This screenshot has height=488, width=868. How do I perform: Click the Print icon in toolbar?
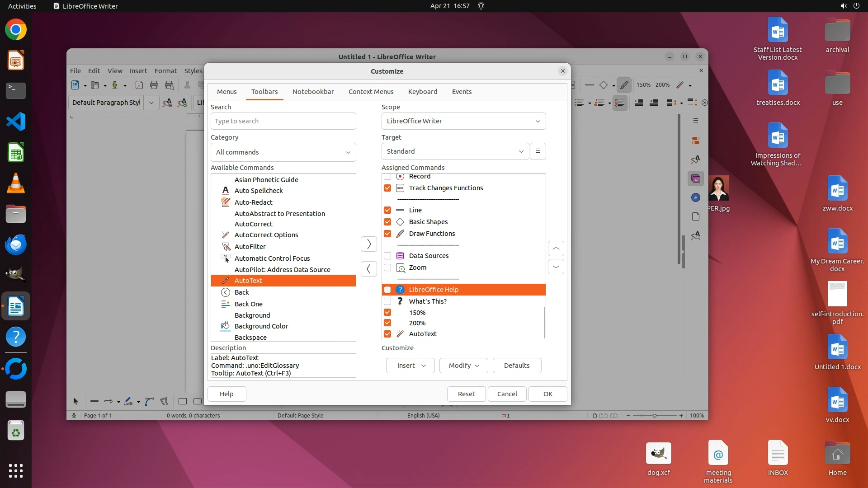click(154, 85)
